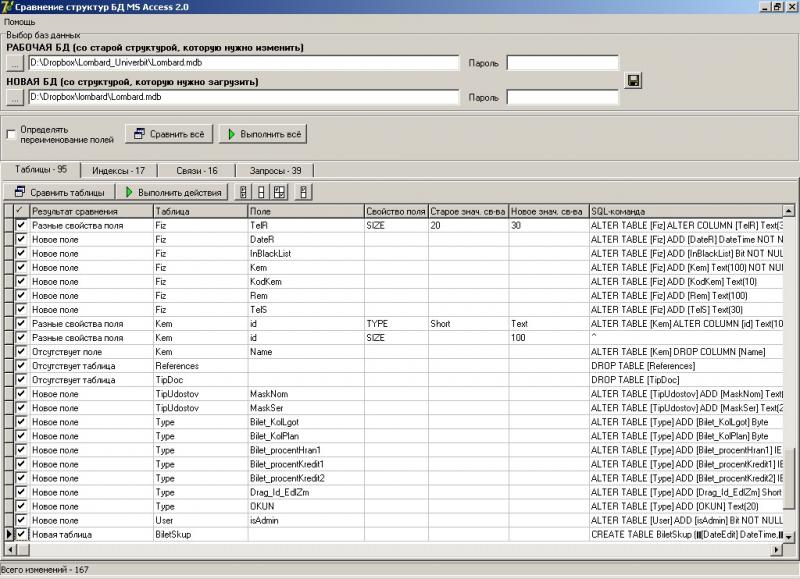
Task: Click the last checkbox-pattern toolbar icon
Action: point(304,192)
